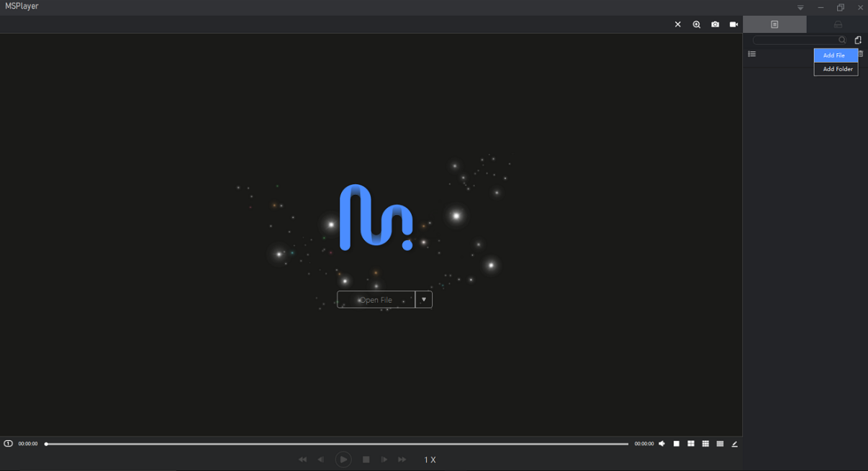This screenshot has height=471, width=868.
Task: Mute audio with the speaker icon
Action: coord(662,444)
